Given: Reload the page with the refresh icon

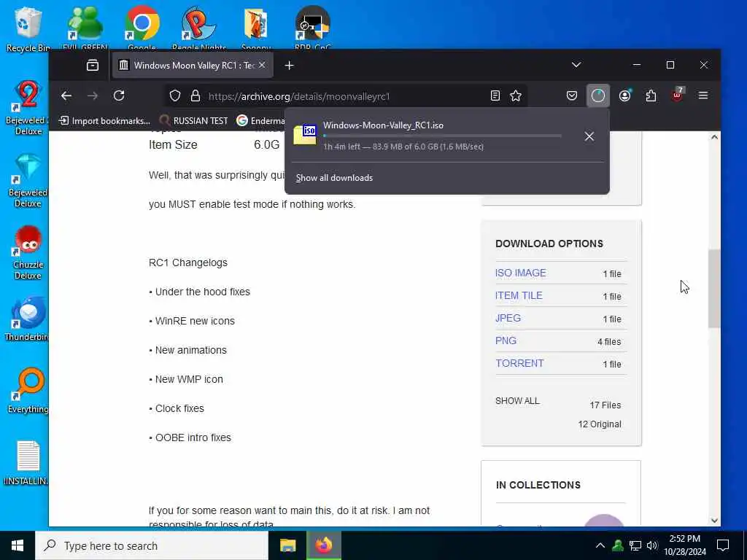Looking at the screenshot, I should click(119, 96).
